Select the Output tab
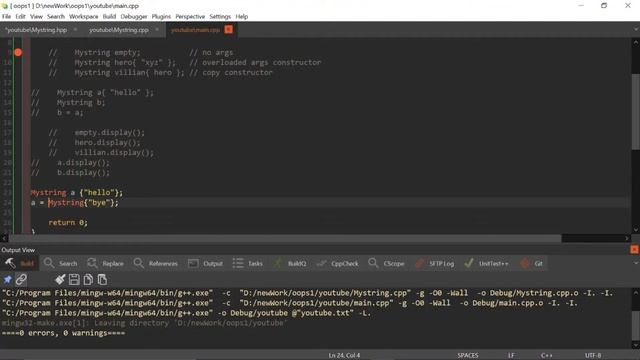The height and width of the screenshot is (360, 640). tap(205, 264)
